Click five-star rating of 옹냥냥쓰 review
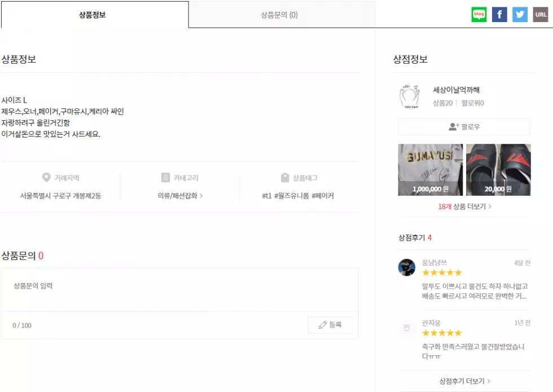 coord(442,272)
